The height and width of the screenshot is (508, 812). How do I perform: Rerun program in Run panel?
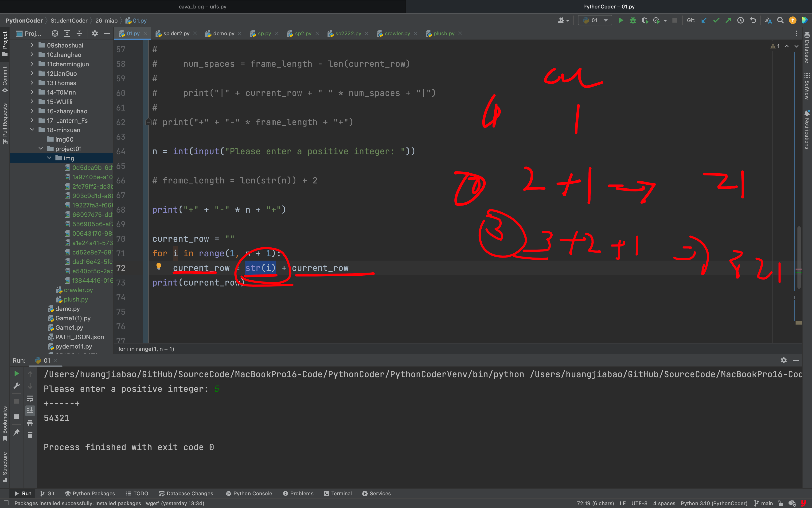pos(16,374)
